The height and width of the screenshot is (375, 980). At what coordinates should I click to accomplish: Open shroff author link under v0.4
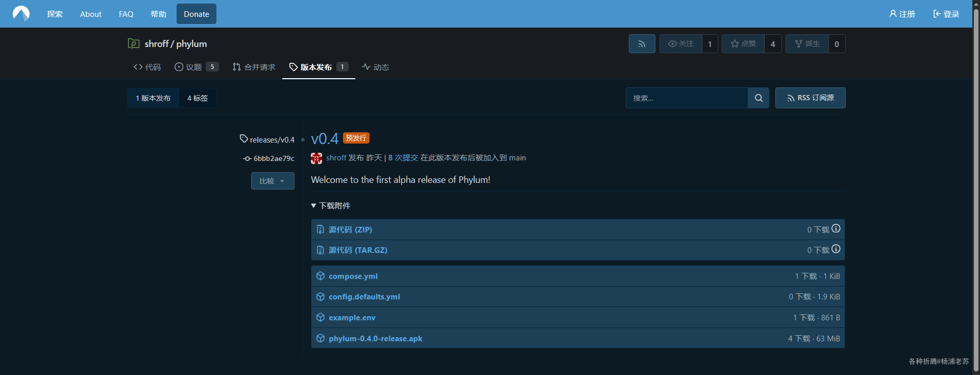tap(336, 158)
